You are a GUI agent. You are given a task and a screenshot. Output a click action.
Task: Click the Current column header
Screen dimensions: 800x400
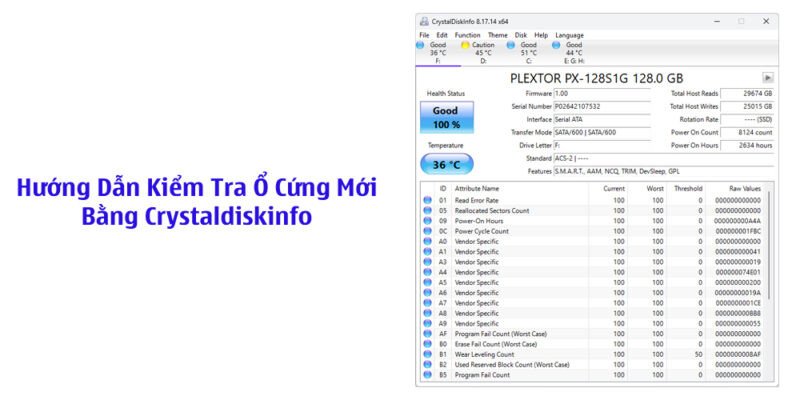(x=608, y=188)
